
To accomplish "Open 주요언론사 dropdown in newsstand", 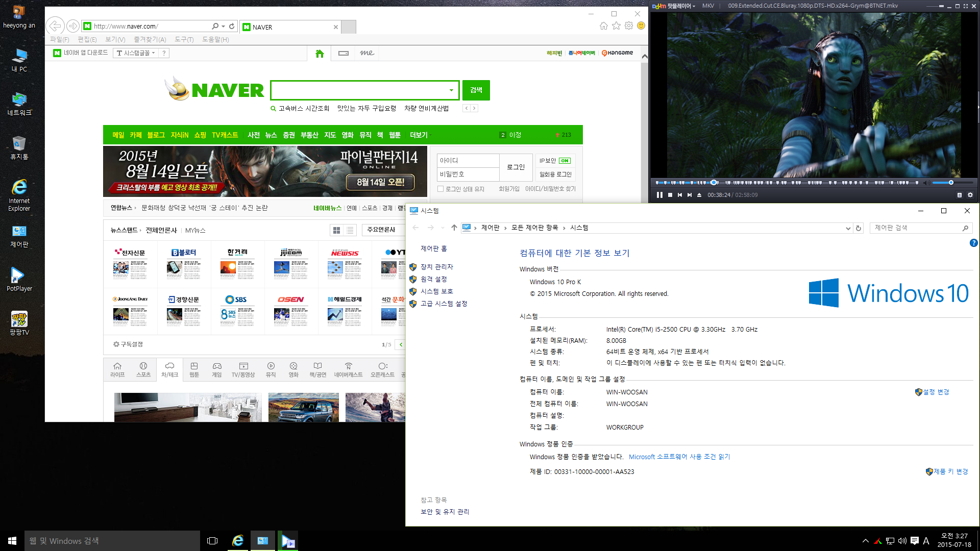I will 383,230.
